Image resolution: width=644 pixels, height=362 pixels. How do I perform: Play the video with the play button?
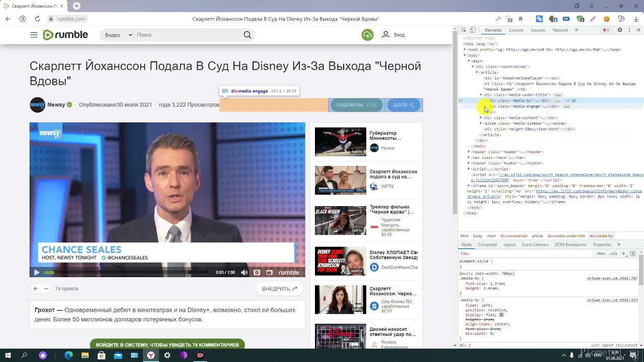(36, 273)
